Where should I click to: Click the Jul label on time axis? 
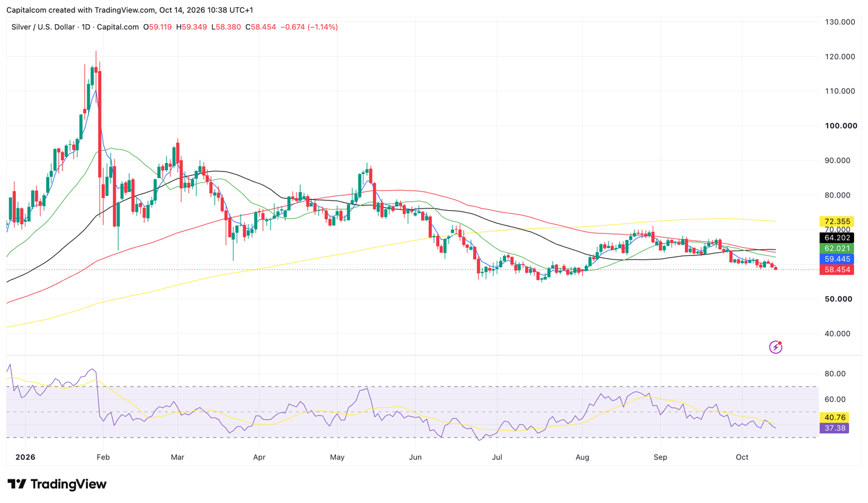pyautogui.click(x=497, y=458)
